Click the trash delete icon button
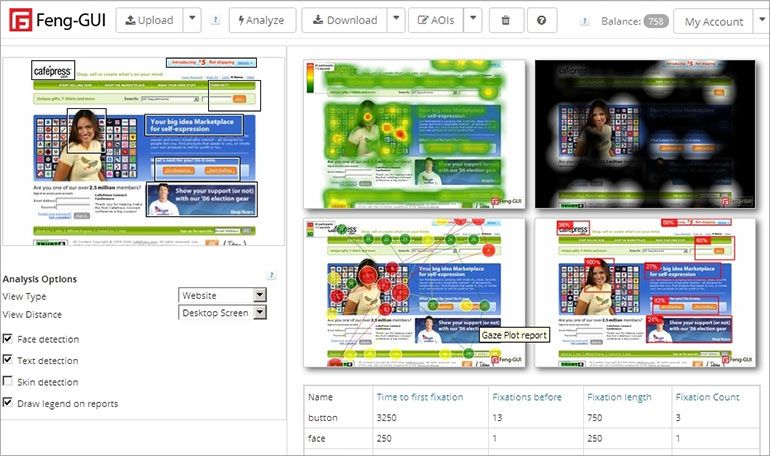 click(x=506, y=20)
